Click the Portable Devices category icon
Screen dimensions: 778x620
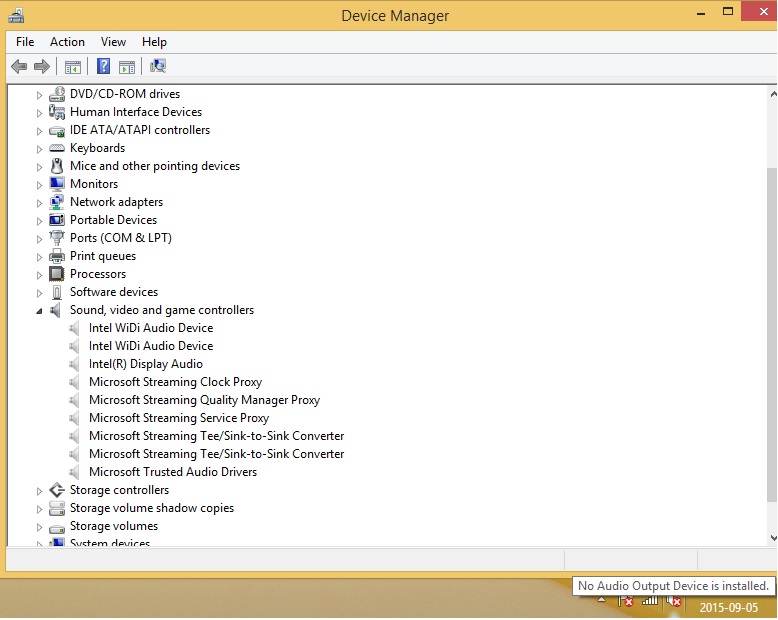57,220
